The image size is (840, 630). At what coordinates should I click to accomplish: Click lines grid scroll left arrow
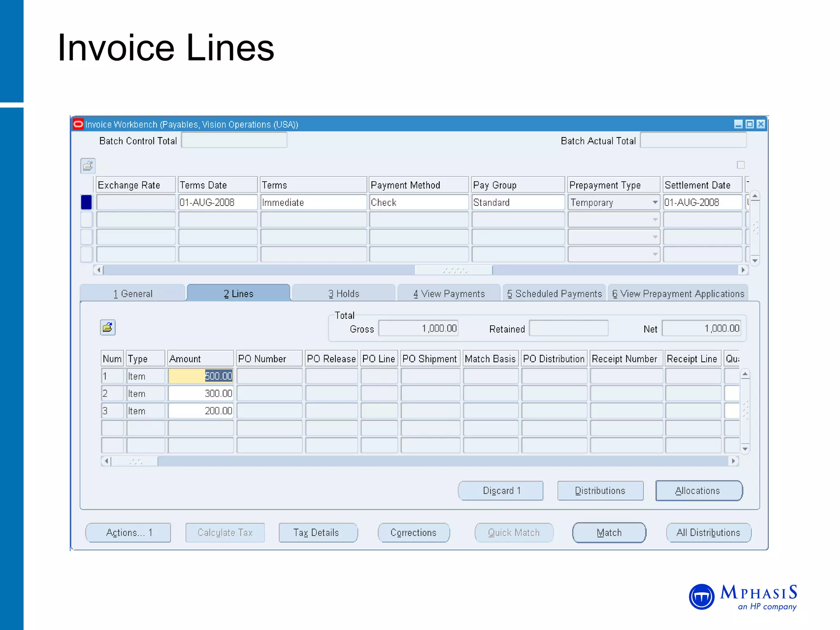pyautogui.click(x=106, y=461)
